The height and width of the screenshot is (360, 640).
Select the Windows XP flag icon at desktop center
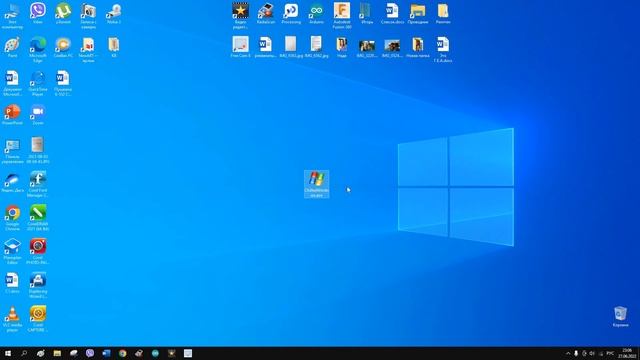[316, 184]
